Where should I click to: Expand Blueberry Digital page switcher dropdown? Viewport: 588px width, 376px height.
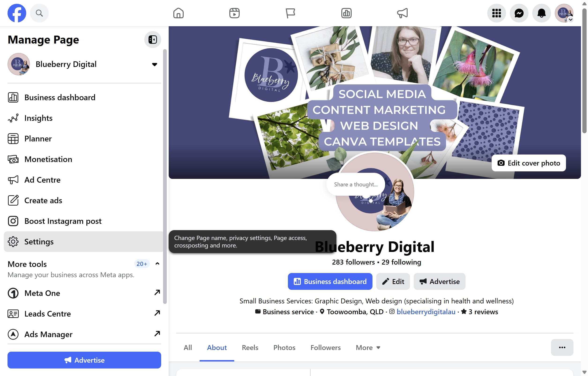click(x=154, y=64)
